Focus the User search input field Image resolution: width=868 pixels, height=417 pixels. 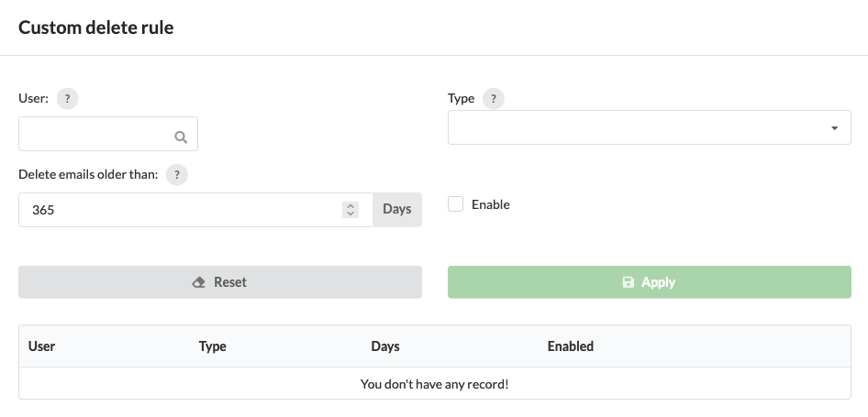point(108,134)
